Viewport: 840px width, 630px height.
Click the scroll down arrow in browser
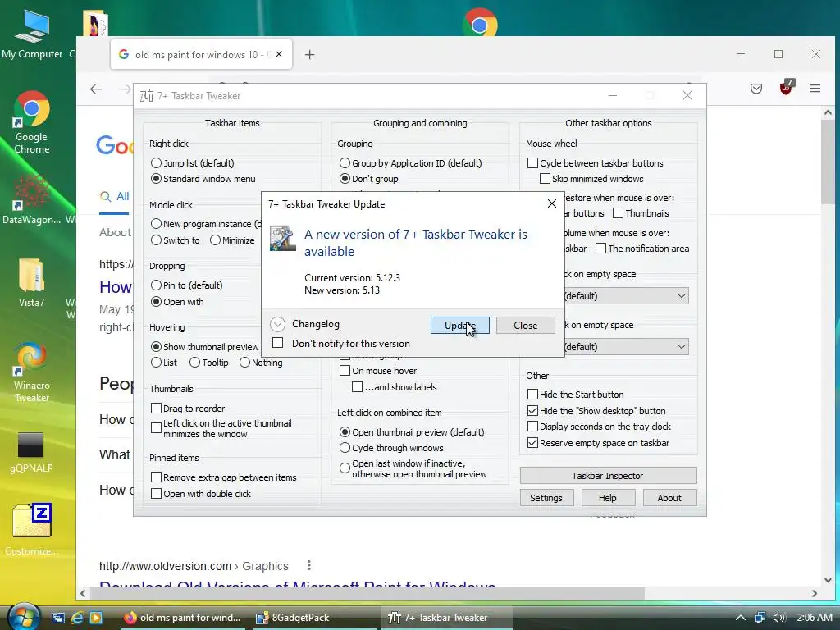click(828, 580)
